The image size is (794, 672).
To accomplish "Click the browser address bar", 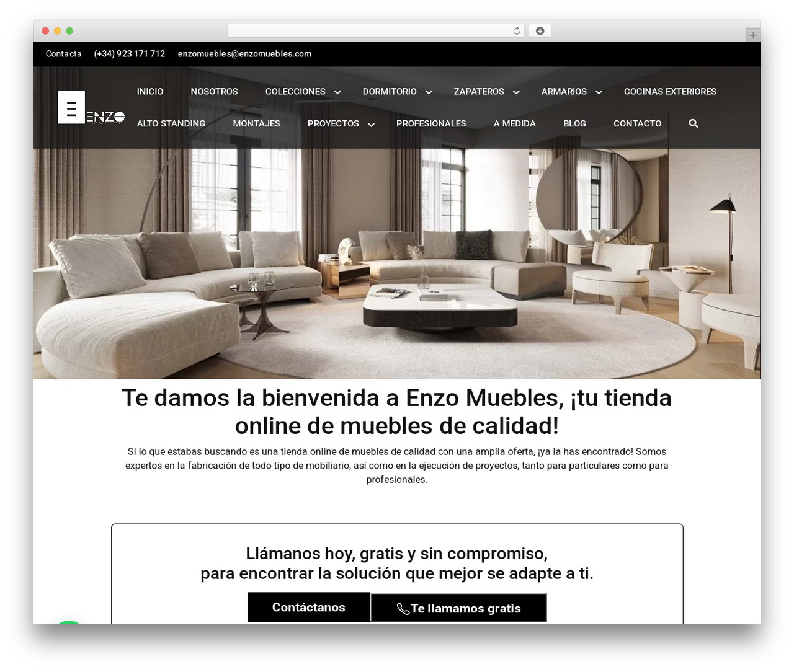I will point(376,31).
